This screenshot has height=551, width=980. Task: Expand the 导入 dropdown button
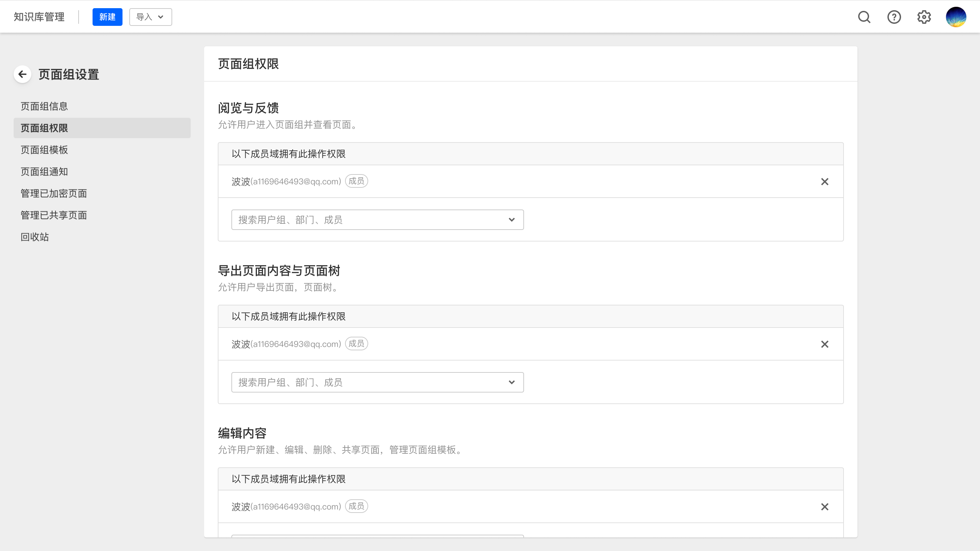coord(150,17)
